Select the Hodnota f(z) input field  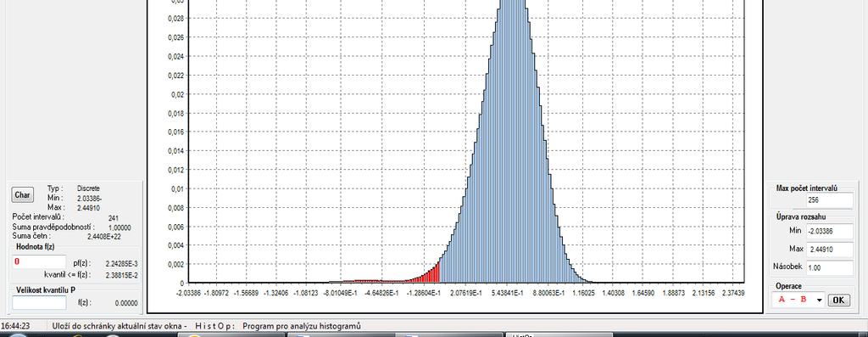pyautogui.click(x=39, y=261)
